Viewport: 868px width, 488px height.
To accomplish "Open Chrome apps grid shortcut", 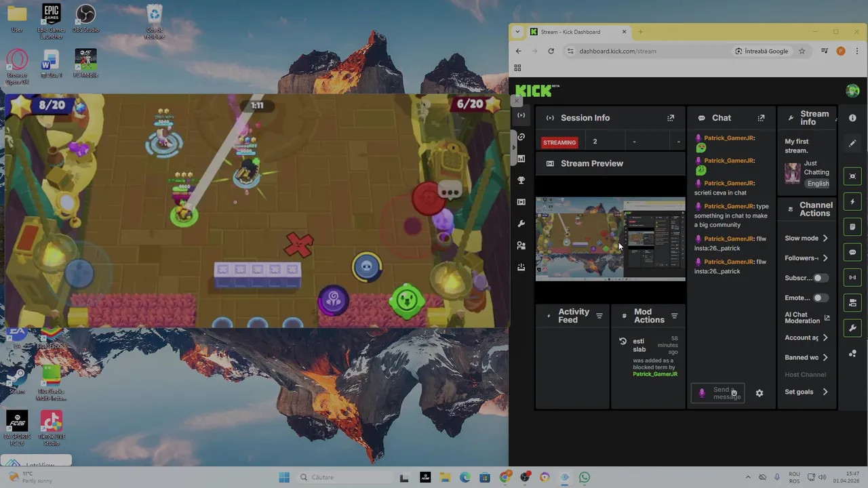I will pos(517,68).
